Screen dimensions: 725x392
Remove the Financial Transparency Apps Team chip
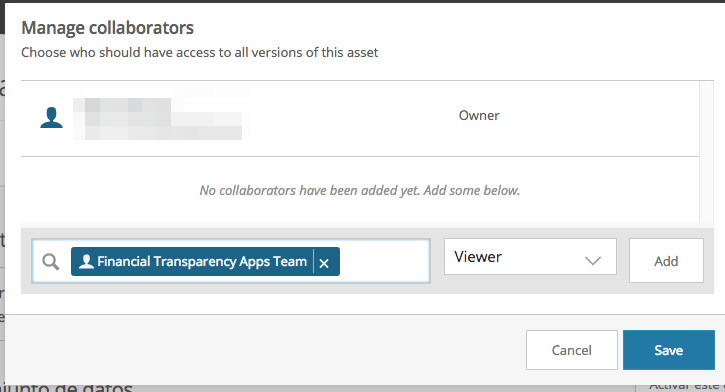coord(324,263)
